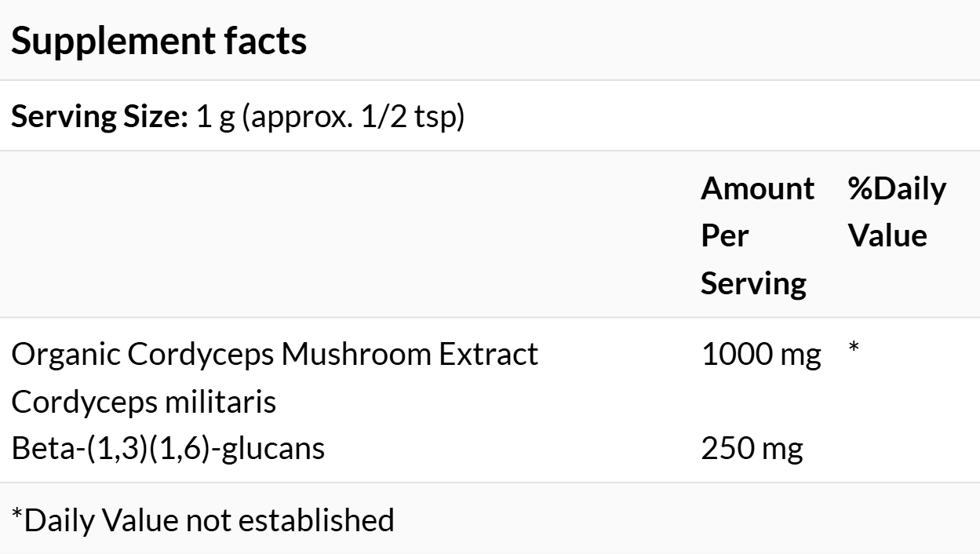Click the word Mushroom in the ingredient name
The image size is (980, 554).
pos(355,355)
